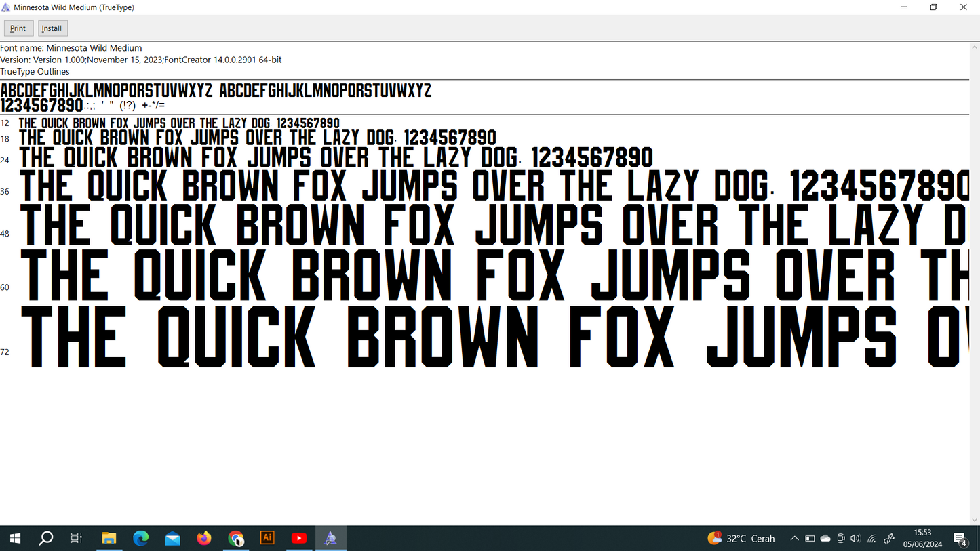Install the Minnesota Wild Medium font
This screenshot has height=551, width=980.
point(52,28)
